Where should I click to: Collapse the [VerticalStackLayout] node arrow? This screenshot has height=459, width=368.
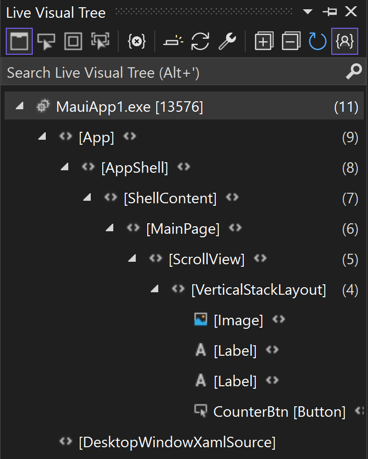(154, 289)
